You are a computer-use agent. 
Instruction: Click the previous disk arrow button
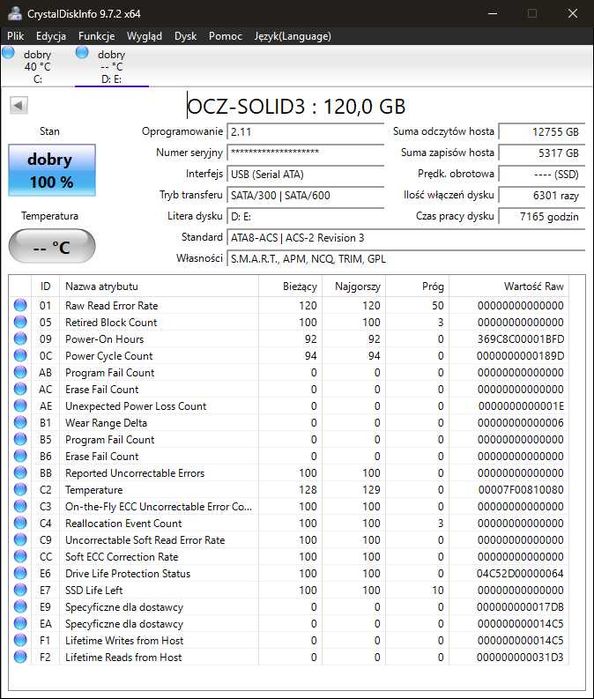pyautogui.click(x=19, y=106)
